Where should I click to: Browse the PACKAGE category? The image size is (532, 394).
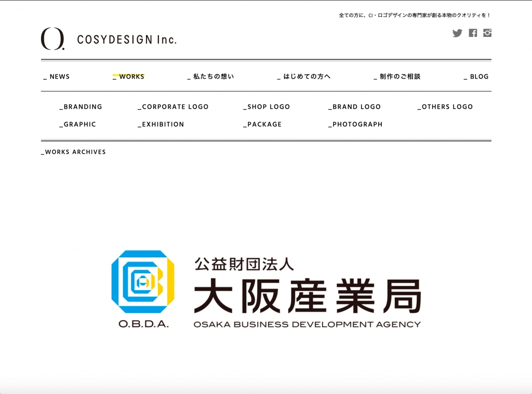pyautogui.click(x=262, y=124)
